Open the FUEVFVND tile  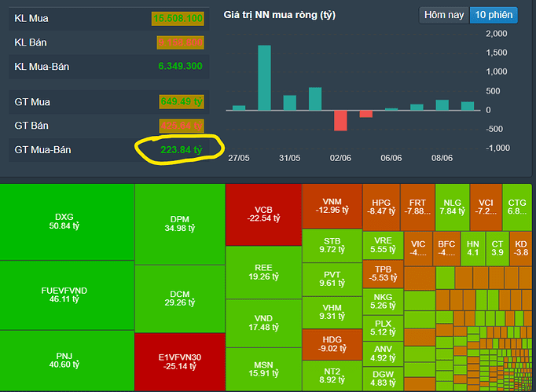pos(67,295)
